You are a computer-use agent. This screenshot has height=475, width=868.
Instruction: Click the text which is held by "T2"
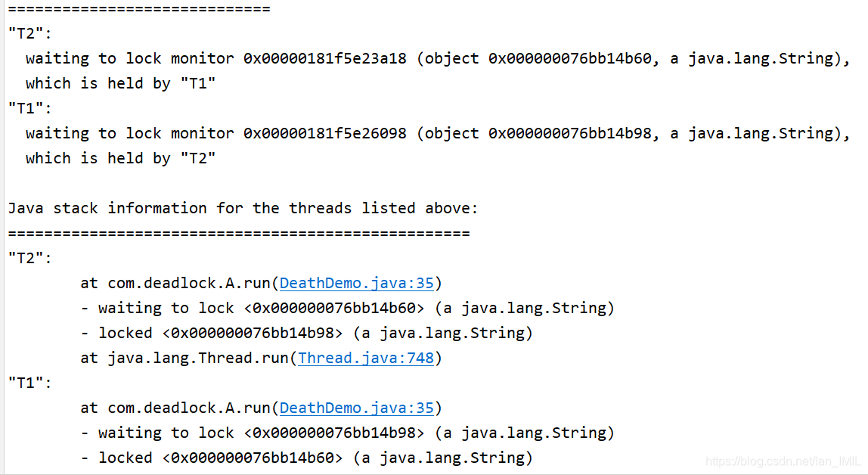point(121,158)
